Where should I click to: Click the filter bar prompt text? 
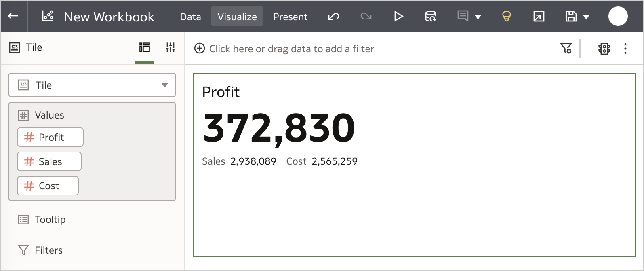tap(291, 49)
